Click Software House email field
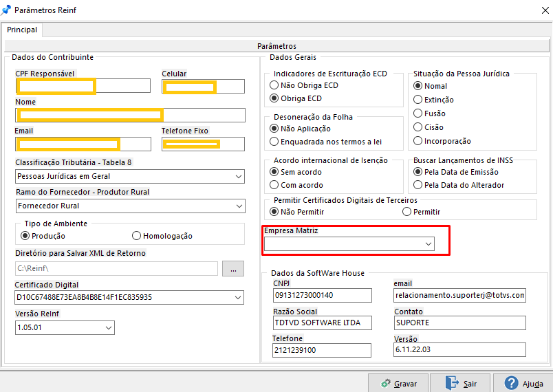The image size is (553, 392). click(459, 296)
